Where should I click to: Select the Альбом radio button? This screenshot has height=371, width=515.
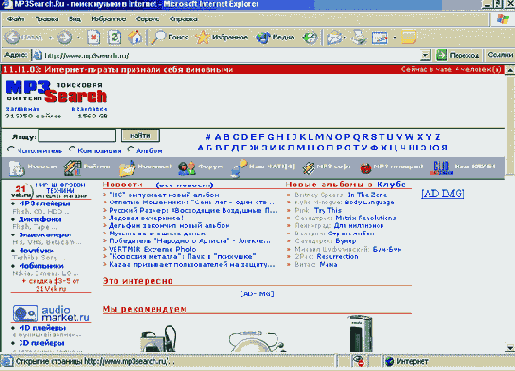[131, 149]
